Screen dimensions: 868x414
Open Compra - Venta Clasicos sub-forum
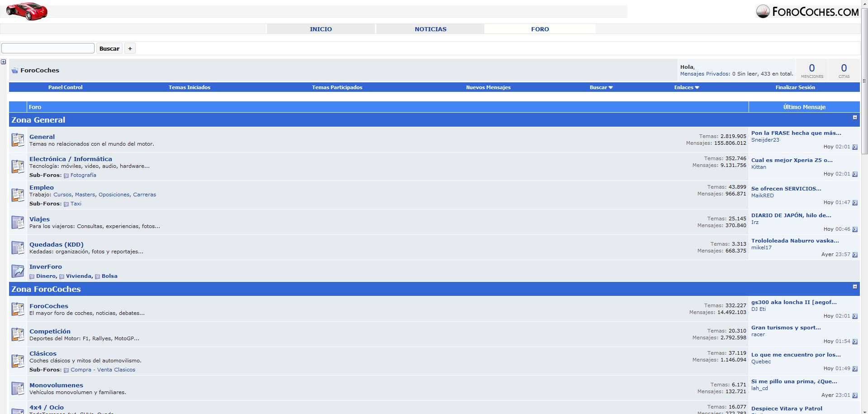103,370
